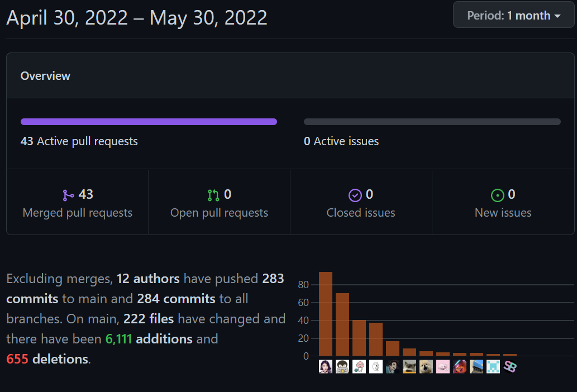
Task: Click the 284 commits text link
Action: 176,299
